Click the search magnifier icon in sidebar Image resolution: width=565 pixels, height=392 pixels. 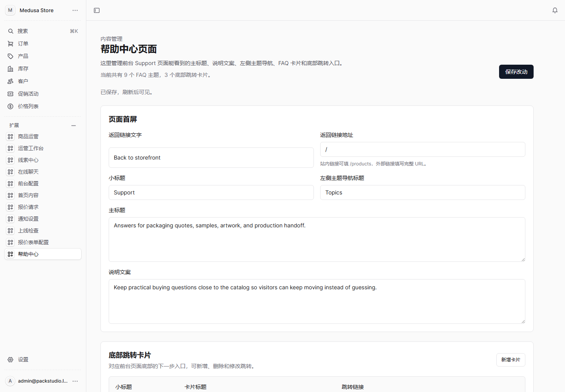11,31
